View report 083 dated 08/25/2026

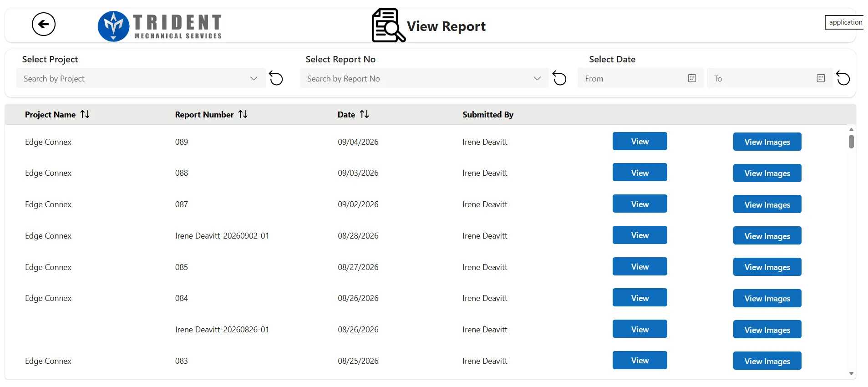pos(640,360)
